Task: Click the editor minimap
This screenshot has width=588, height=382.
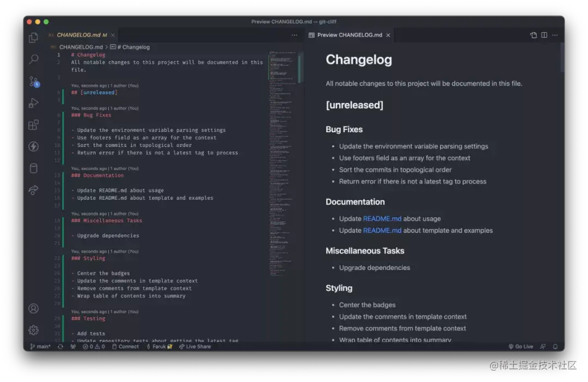Action: coord(283,163)
